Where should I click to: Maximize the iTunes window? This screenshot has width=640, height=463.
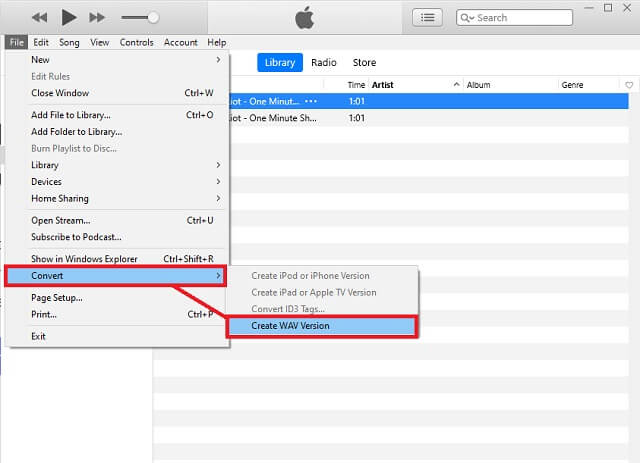pos(608,8)
